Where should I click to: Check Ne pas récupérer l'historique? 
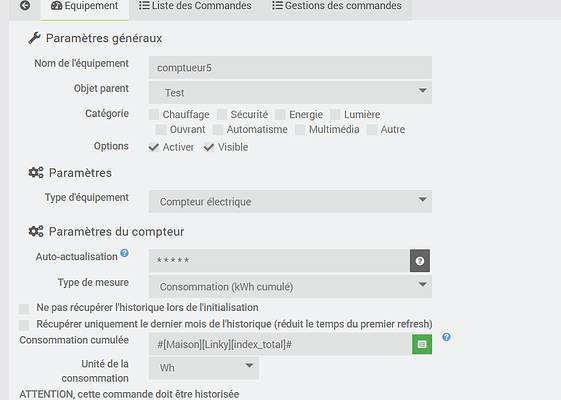24,308
